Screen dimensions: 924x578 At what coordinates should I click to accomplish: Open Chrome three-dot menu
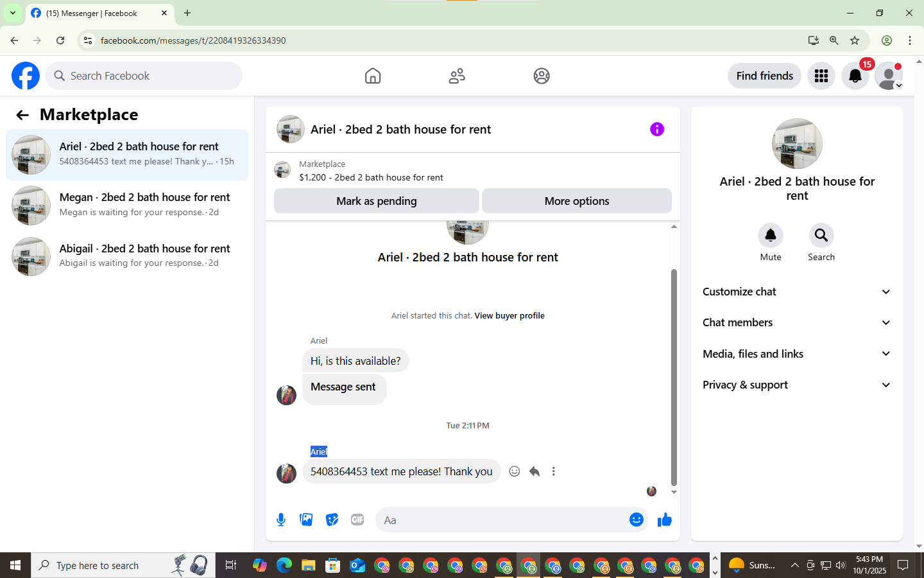[910, 40]
